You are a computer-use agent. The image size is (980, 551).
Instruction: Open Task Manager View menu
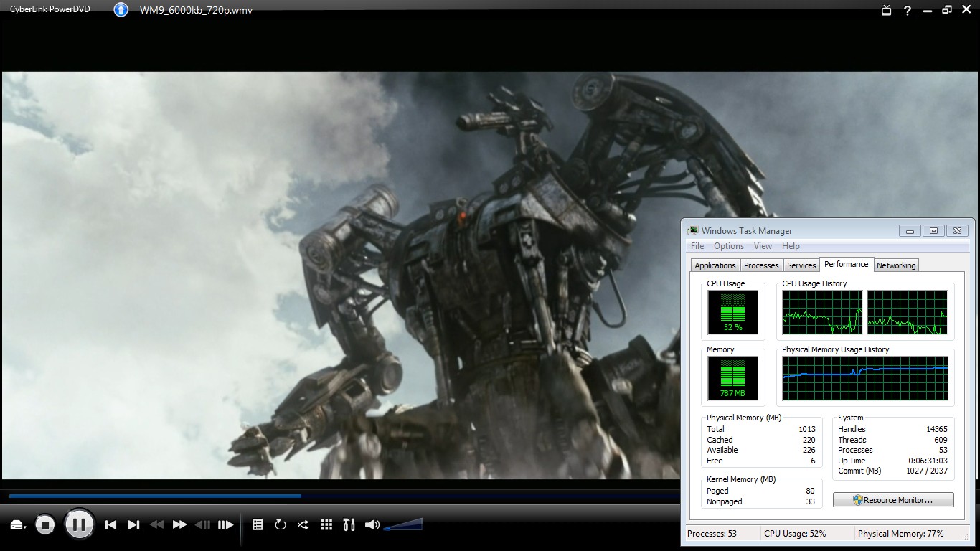point(763,246)
